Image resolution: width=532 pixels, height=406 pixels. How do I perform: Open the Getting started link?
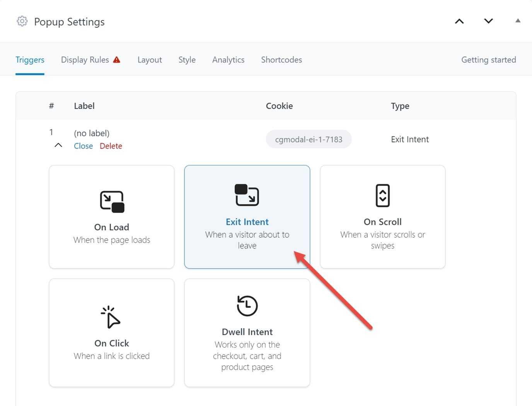click(489, 60)
